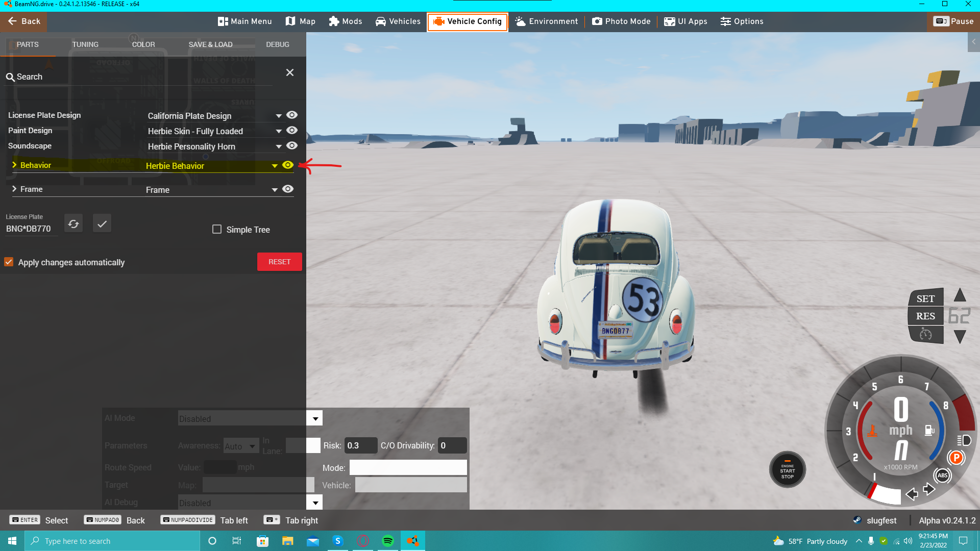
Task: Click the Risk value field
Action: tap(361, 446)
